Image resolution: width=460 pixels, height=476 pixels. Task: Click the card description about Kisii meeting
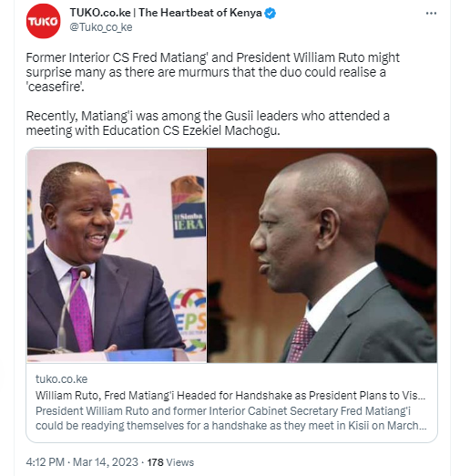pos(231,419)
